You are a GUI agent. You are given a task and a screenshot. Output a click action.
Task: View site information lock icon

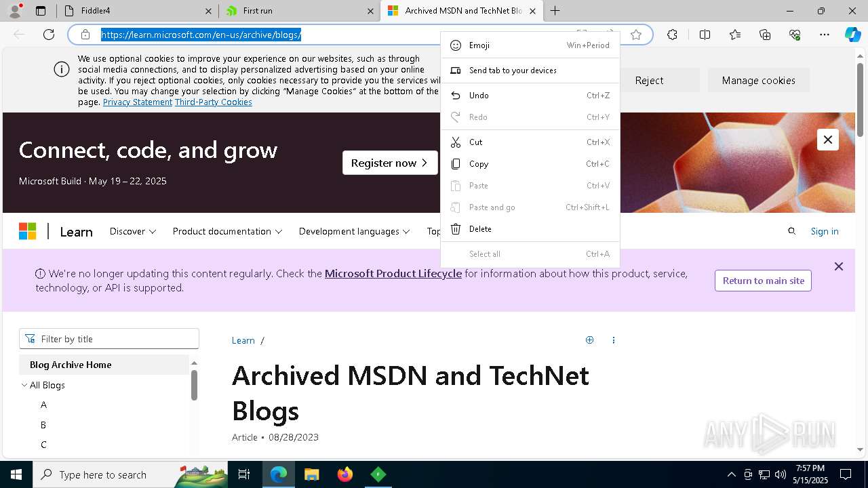click(85, 35)
